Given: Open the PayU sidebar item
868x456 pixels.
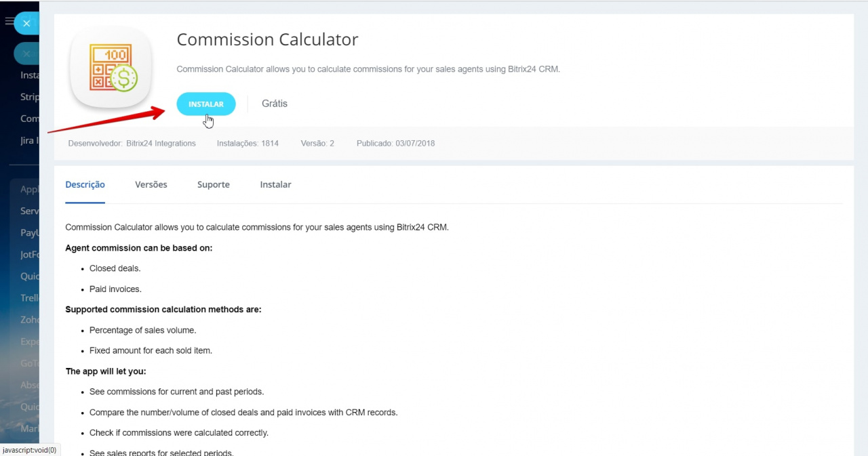Looking at the screenshot, I should click(30, 233).
